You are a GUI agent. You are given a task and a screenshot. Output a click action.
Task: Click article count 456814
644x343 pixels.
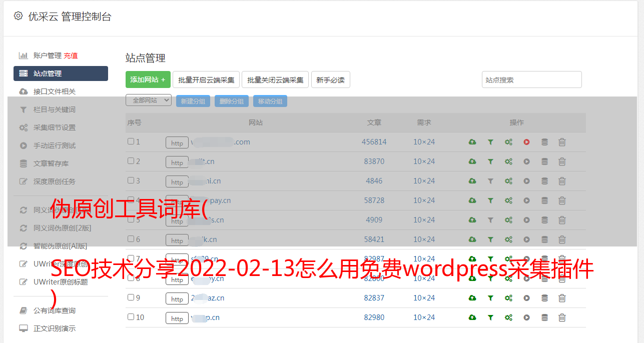click(374, 142)
